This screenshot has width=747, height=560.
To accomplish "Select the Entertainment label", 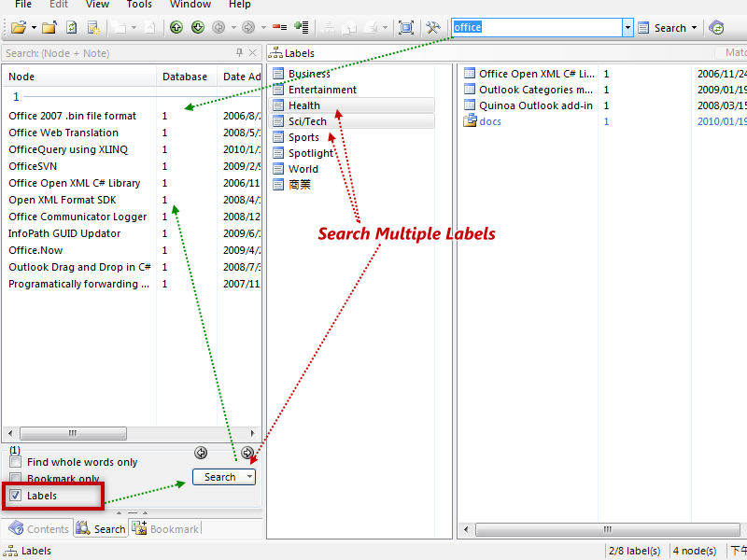I will [x=322, y=90].
